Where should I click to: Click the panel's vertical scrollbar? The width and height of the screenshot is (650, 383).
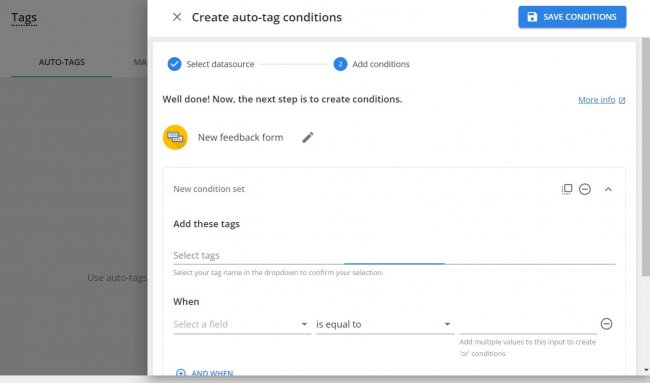(x=645, y=157)
